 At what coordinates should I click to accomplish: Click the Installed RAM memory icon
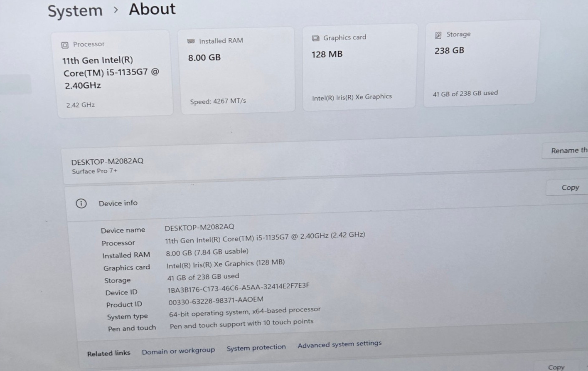(191, 41)
